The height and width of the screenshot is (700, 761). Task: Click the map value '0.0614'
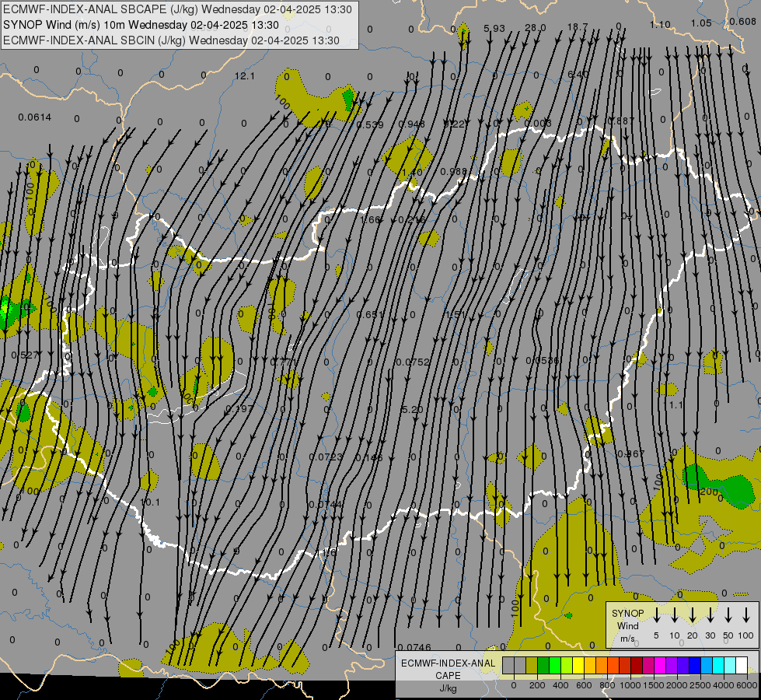tap(34, 117)
